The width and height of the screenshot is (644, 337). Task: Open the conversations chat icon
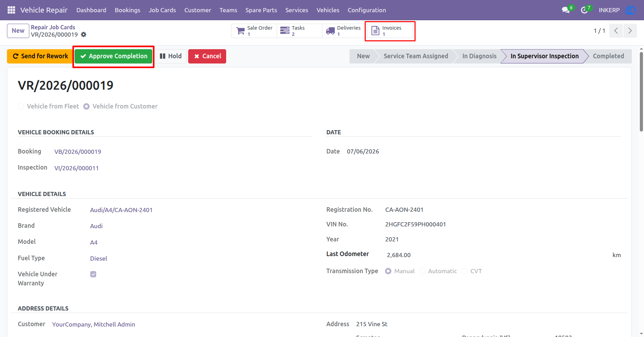click(566, 10)
